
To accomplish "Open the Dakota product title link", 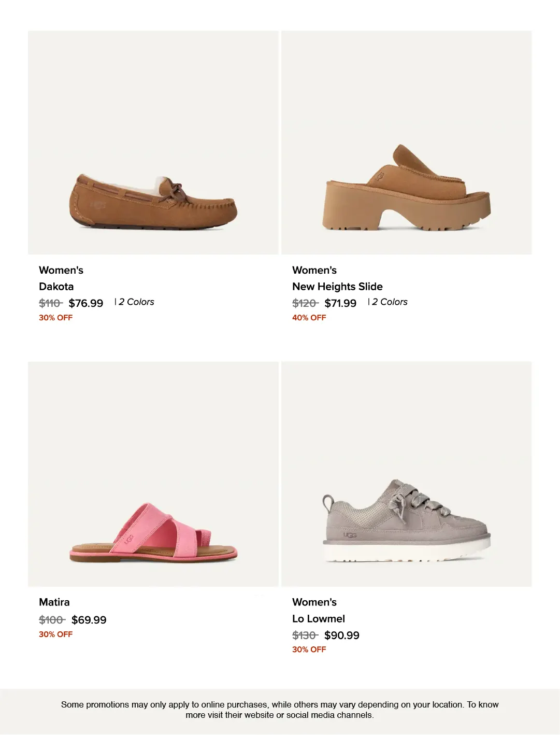I will pos(56,287).
